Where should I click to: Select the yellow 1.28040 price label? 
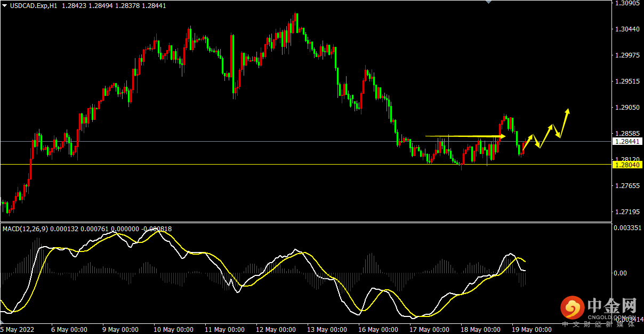[627, 165]
